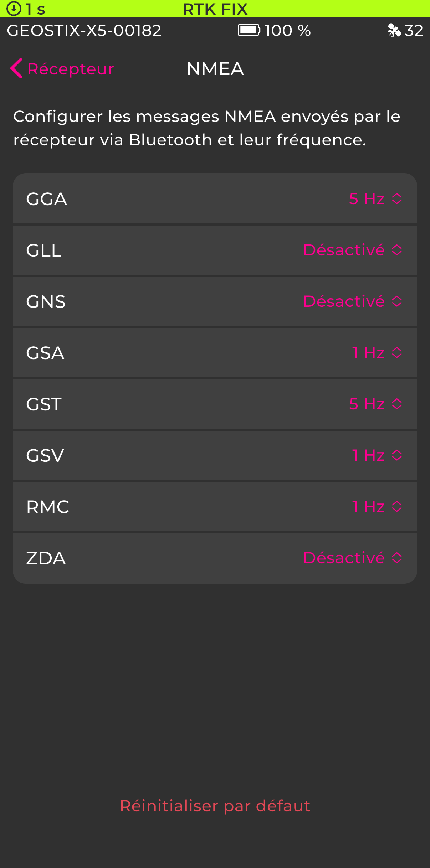
Task: Change the ZDA Désactivé setting
Action: [x=352, y=558]
